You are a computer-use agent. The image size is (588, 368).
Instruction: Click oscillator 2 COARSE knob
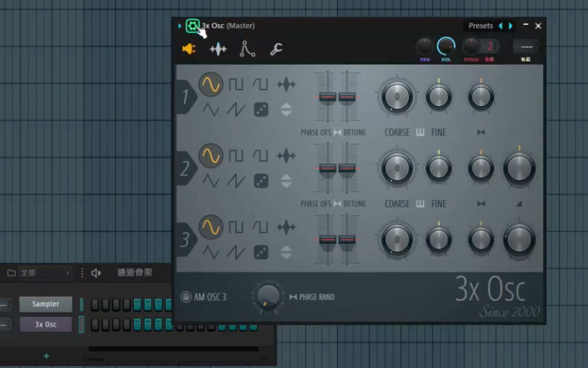tap(397, 168)
